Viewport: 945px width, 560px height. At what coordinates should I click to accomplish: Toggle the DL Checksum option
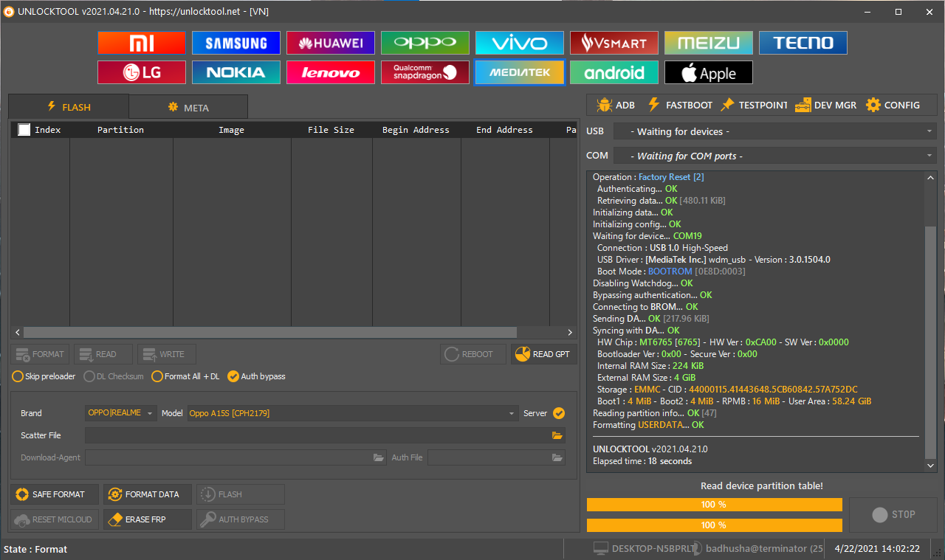point(114,376)
